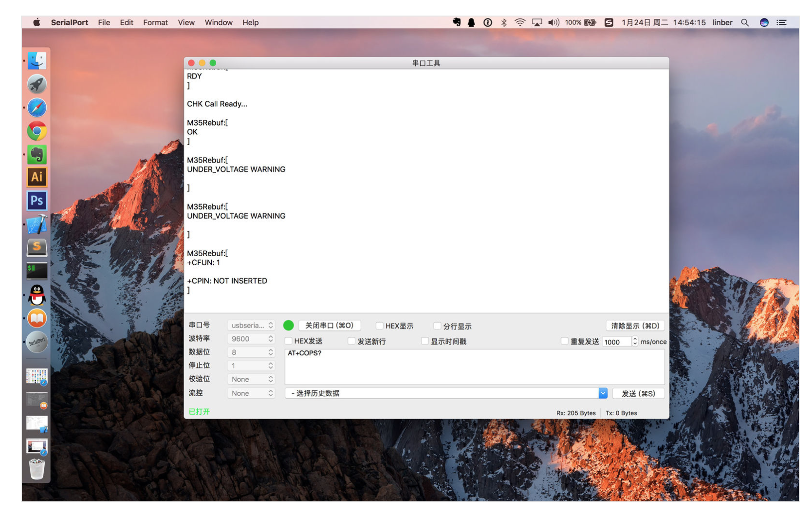Click the green port status indicator
Viewport: 812px width, 514px height.
coord(288,325)
